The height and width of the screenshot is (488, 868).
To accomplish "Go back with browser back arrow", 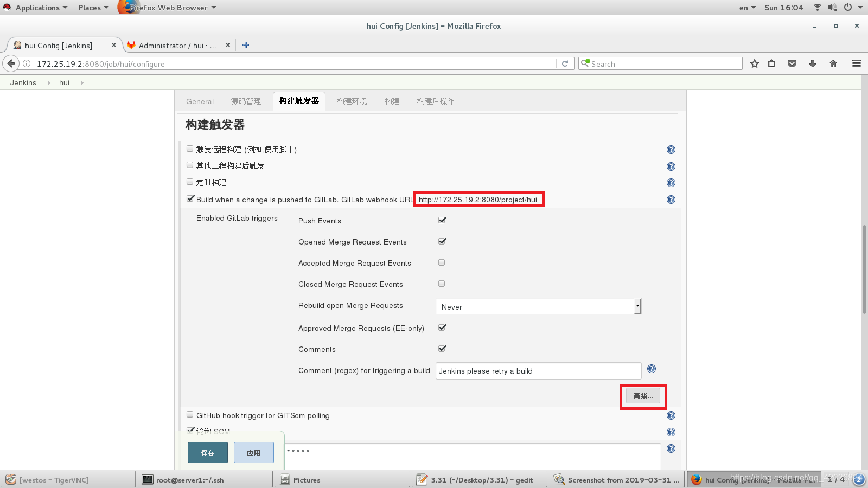I will pyautogui.click(x=11, y=63).
